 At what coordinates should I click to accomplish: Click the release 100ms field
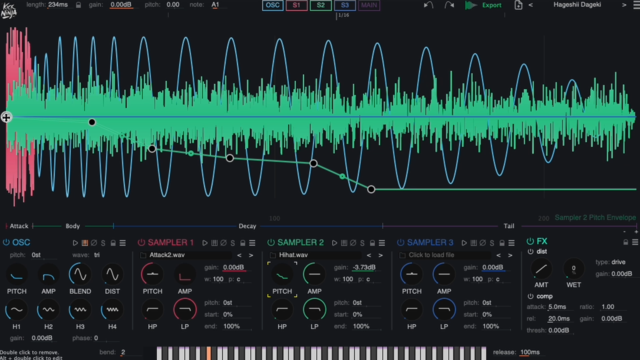(530, 352)
